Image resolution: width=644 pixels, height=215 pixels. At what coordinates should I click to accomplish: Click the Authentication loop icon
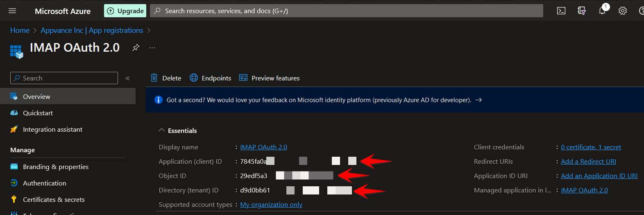(x=14, y=183)
